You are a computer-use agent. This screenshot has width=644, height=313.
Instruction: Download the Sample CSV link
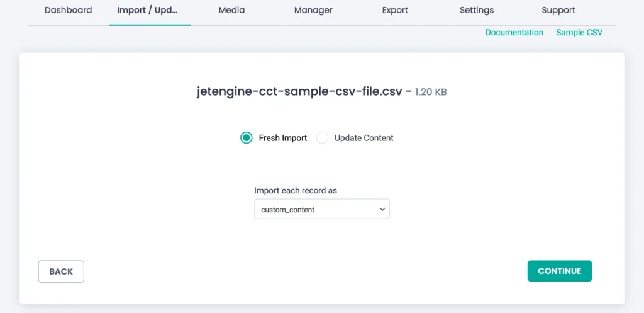[x=579, y=32]
